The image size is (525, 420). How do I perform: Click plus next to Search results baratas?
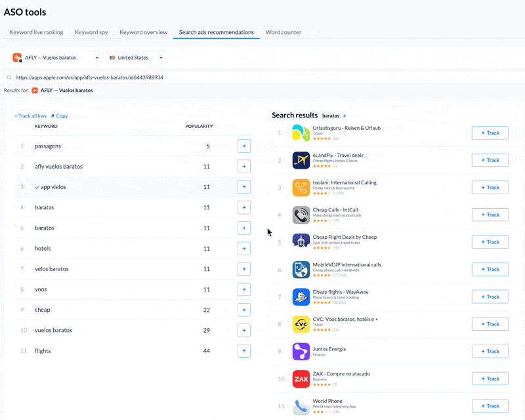pyautogui.click(x=345, y=116)
